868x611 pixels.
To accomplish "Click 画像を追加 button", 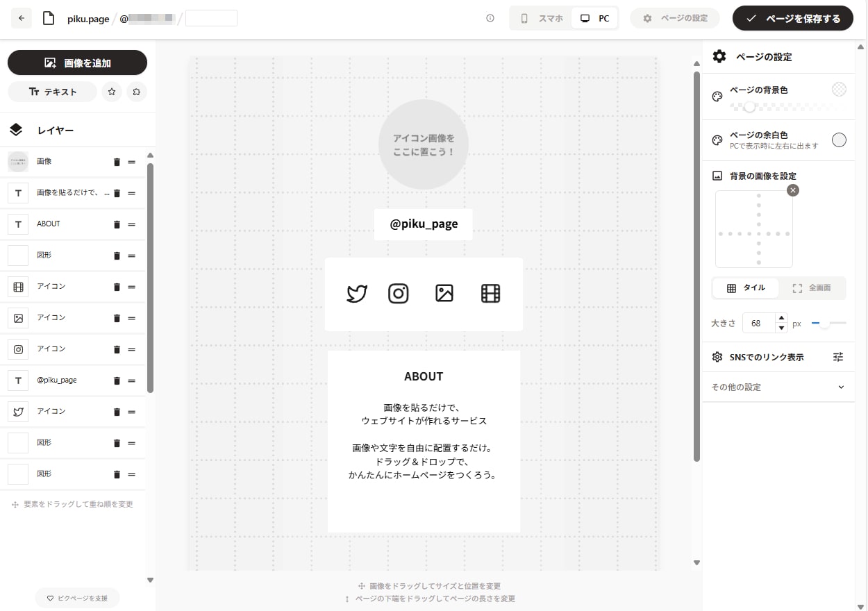I will [x=77, y=62].
